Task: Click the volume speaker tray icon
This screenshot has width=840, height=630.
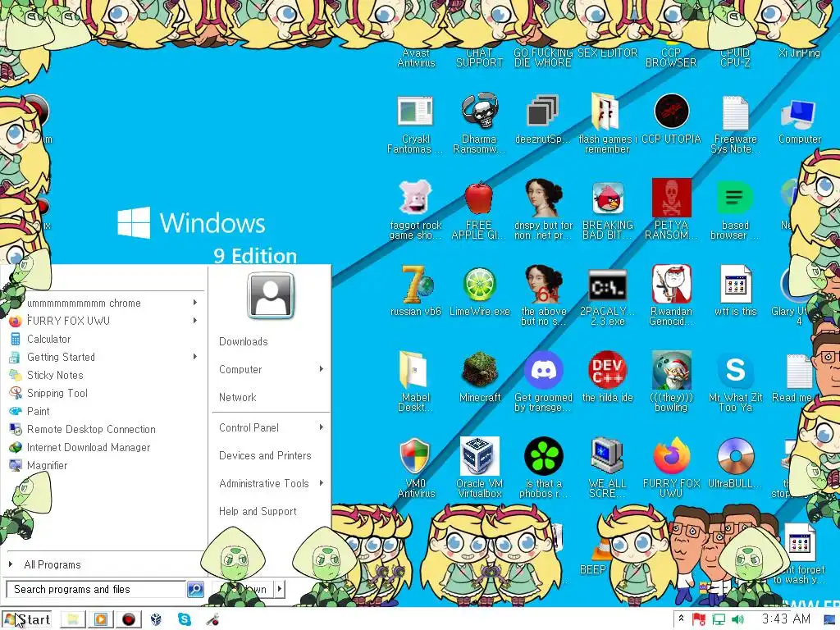Action: tap(737, 619)
